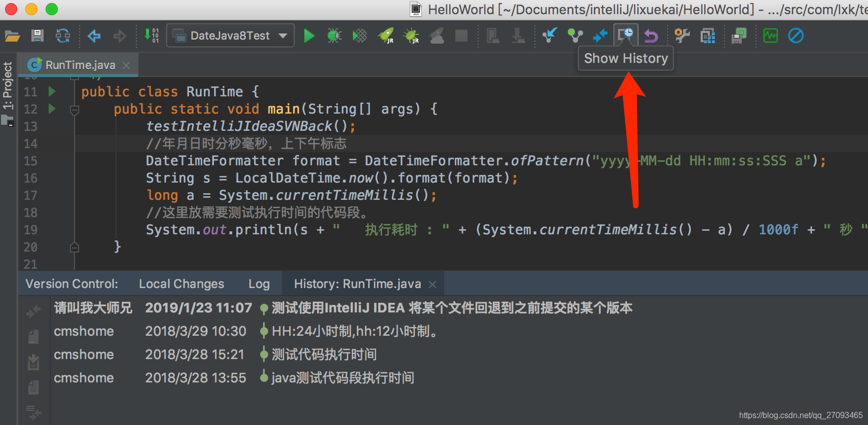Viewport: 868px width, 425px height.
Task: Click the run gutter arrow on line 11
Action: coord(52,91)
